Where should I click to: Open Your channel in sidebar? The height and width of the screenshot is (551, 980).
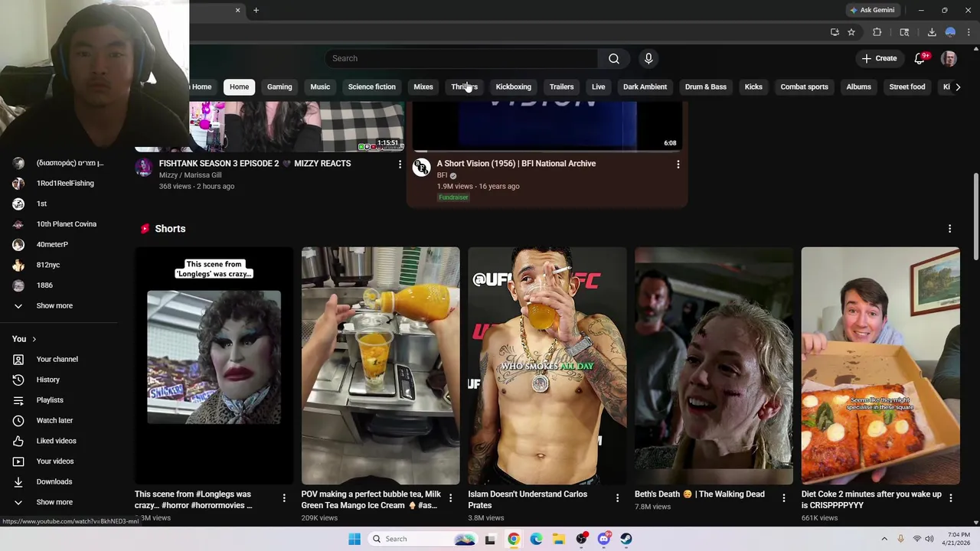coord(59,359)
